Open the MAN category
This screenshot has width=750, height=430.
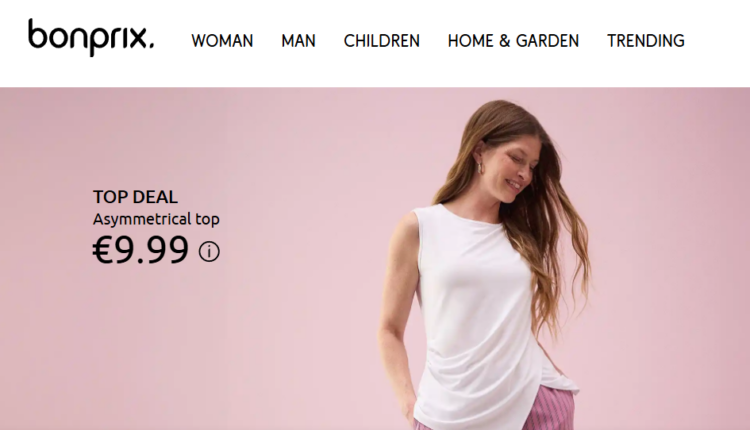[298, 41]
